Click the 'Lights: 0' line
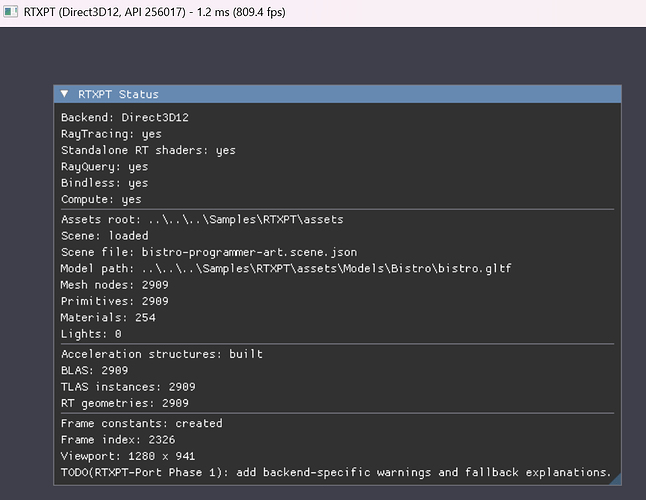This screenshot has width=646, height=500. (91, 334)
